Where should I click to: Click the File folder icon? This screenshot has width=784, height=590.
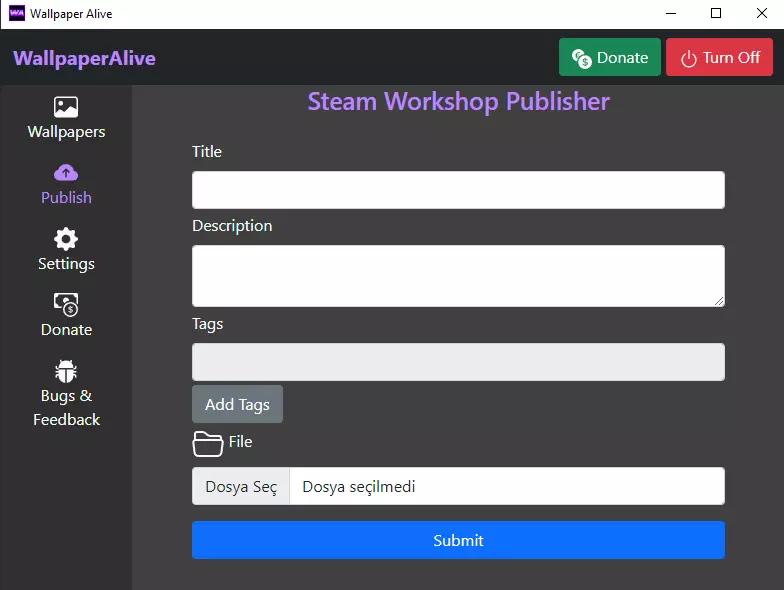[x=208, y=444]
